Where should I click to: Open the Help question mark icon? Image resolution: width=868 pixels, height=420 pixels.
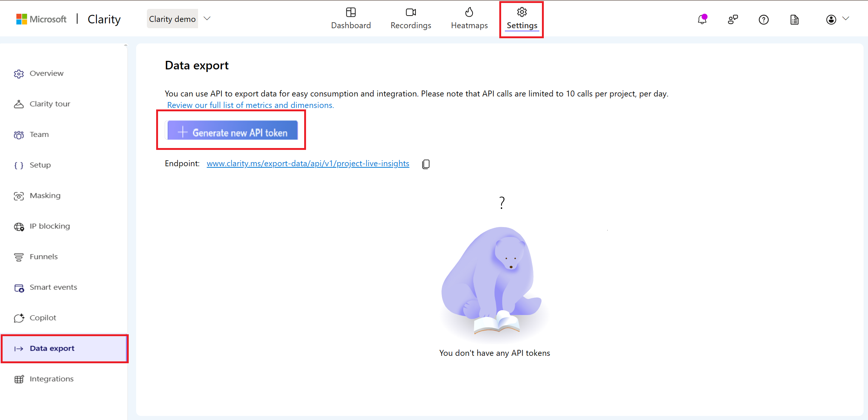pyautogui.click(x=763, y=19)
